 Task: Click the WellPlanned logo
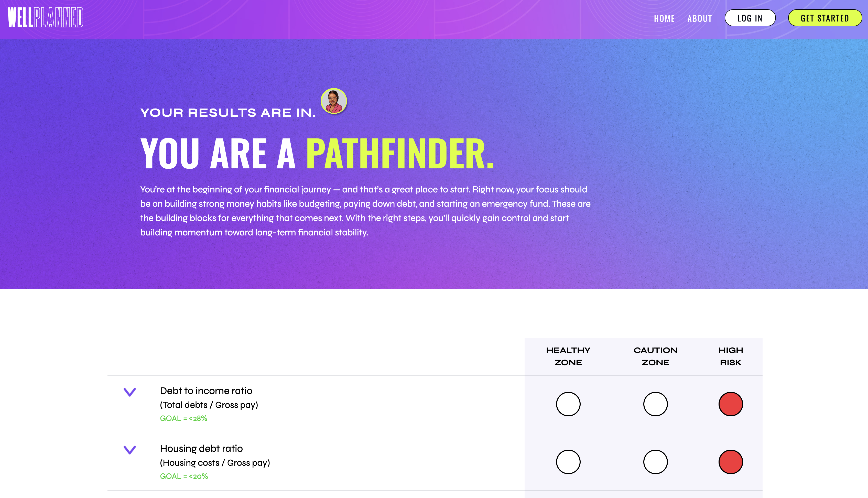click(46, 17)
